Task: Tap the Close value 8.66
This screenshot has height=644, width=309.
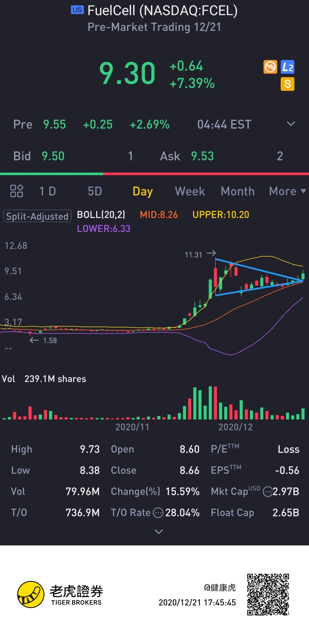Action: pyautogui.click(x=189, y=470)
